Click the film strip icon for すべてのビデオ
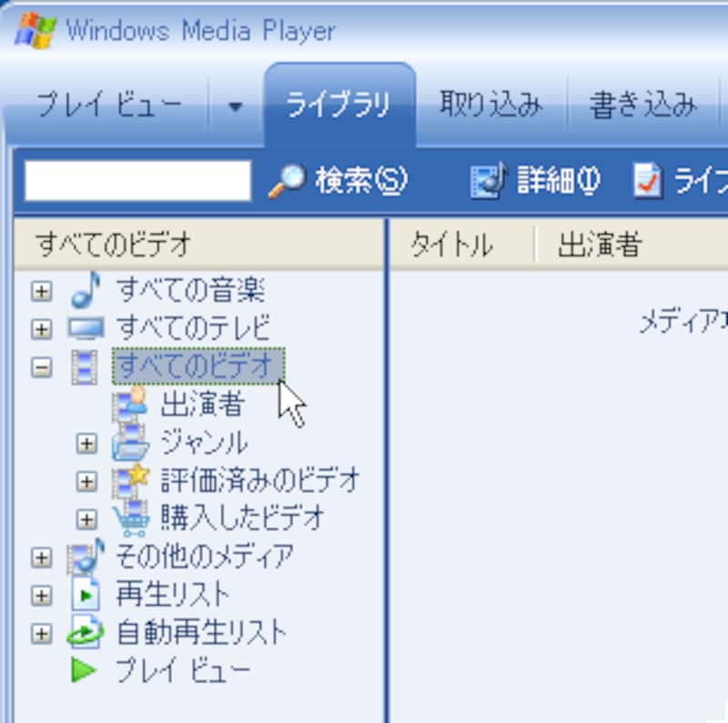728x723 pixels. 85,367
